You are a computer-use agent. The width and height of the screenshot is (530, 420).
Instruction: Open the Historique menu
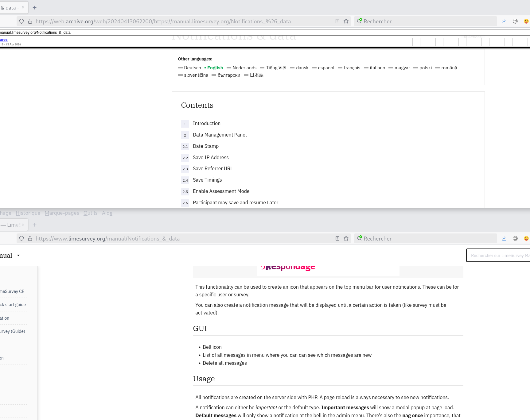28,213
